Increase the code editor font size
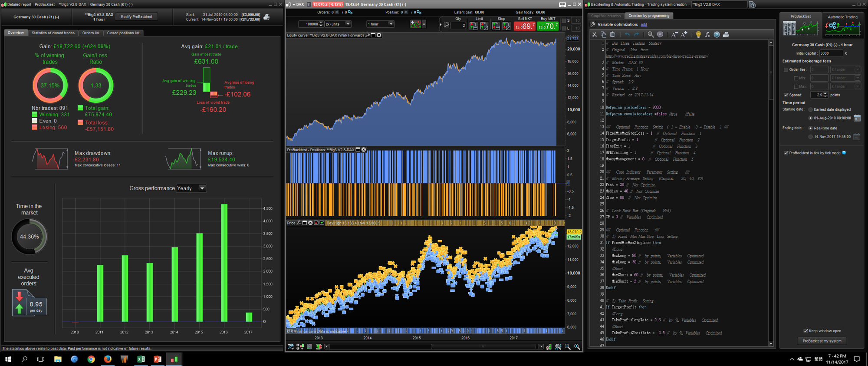The image size is (868, 366). tap(684, 35)
